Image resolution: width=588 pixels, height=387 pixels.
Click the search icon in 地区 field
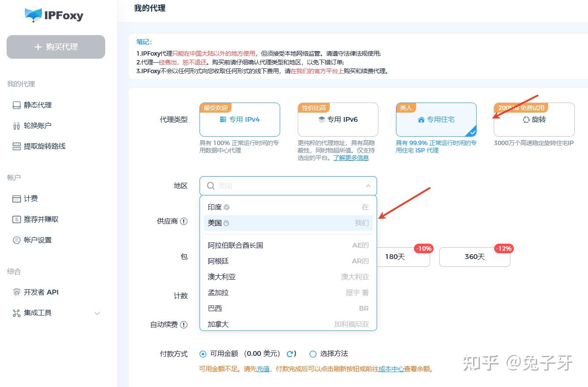click(x=210, y=186)
